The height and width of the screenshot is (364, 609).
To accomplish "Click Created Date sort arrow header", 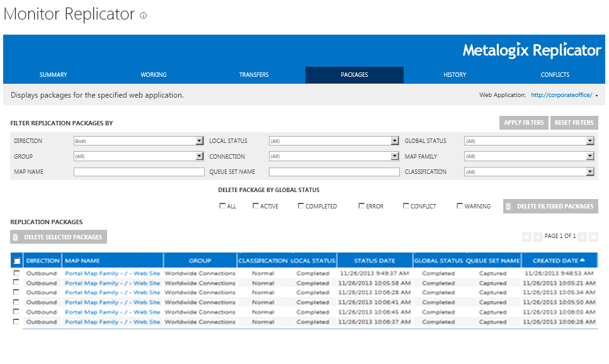I will coord(582,260).
